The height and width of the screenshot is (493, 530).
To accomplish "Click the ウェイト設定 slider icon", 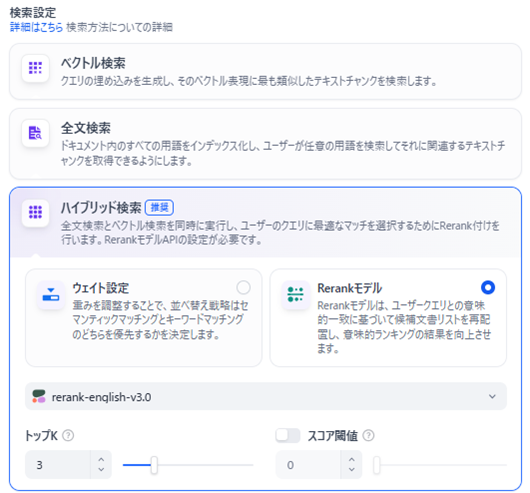I will [51, 295].
